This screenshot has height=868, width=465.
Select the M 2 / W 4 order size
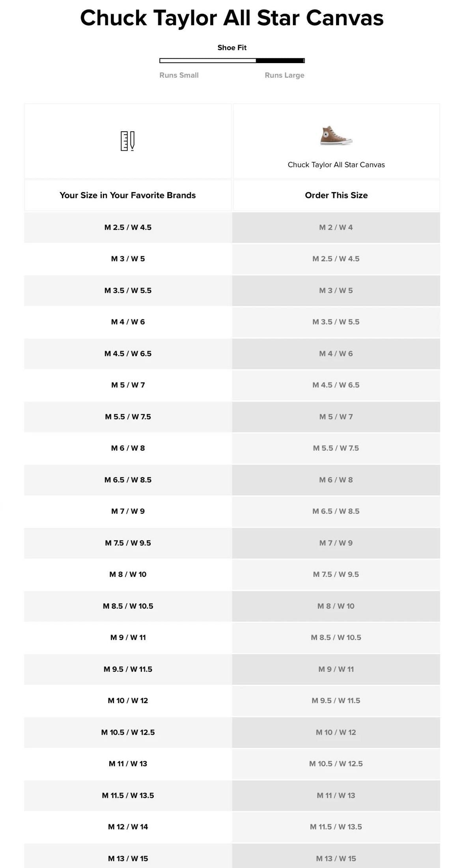click(336, 227)
